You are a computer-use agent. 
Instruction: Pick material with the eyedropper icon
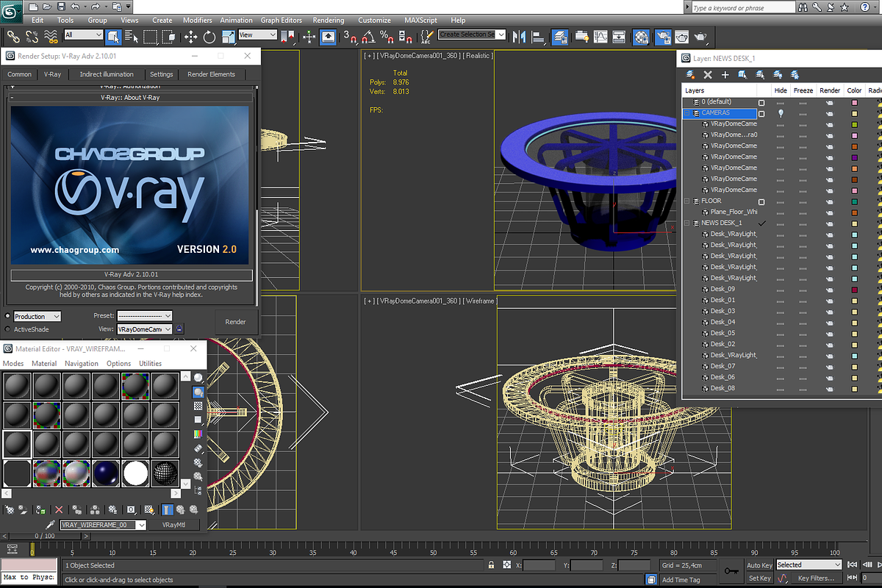[x=51, y=525]
